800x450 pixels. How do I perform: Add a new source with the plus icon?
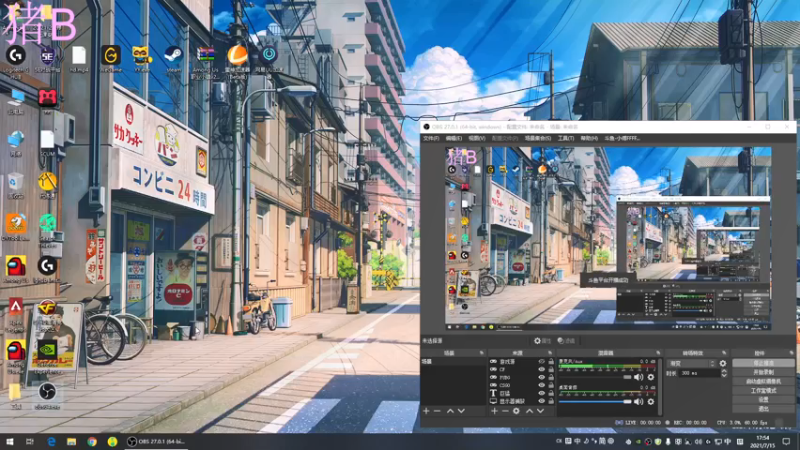(494, 411)
